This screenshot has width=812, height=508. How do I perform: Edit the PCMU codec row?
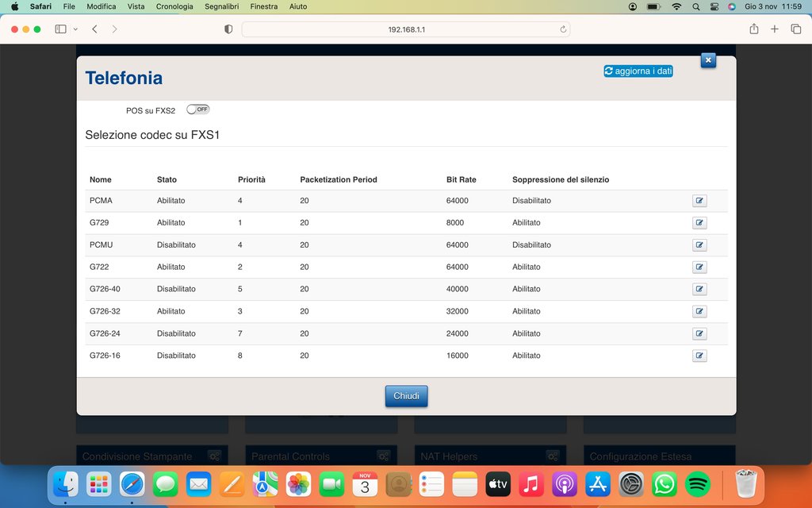(x=699, y=245)
